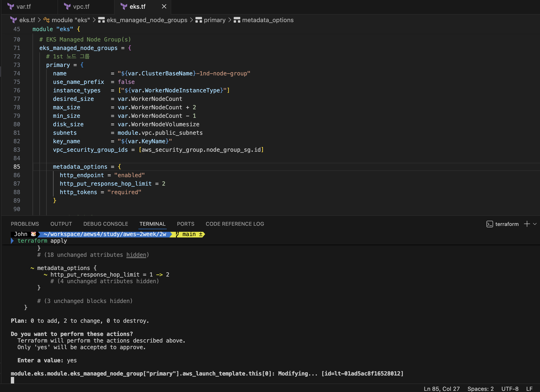This screenshot has width=540, height=392.
Task: Click the module symbol icon in breadcrumb
Action: click(x=46, y=20)
